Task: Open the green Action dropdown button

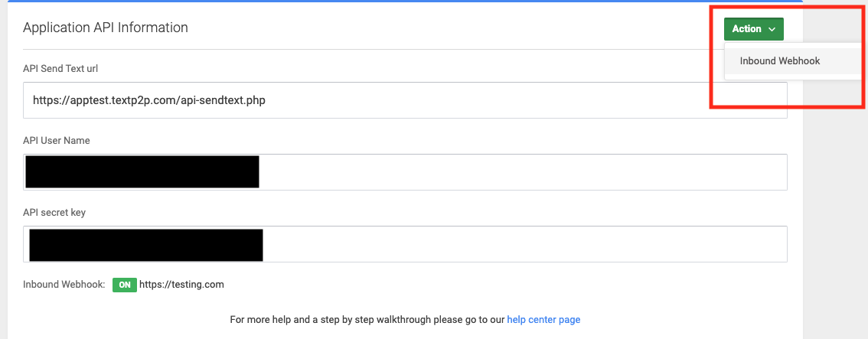Action: point(753,29)
